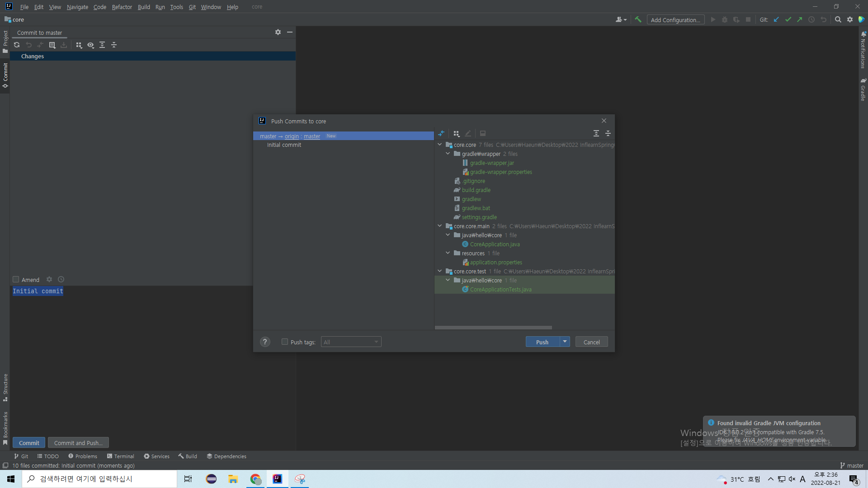Image resolution: width=868 pixels, height=488 pixels.
Task: Click the Git Update Project arrow icon
Action: (x=776, y=19)
